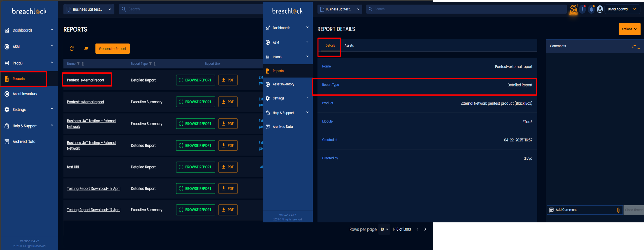The height and width of the screenshot is (250, 644).
Task: Open the column lines icon beside Generate Report
Action: (x=86, y=49)
